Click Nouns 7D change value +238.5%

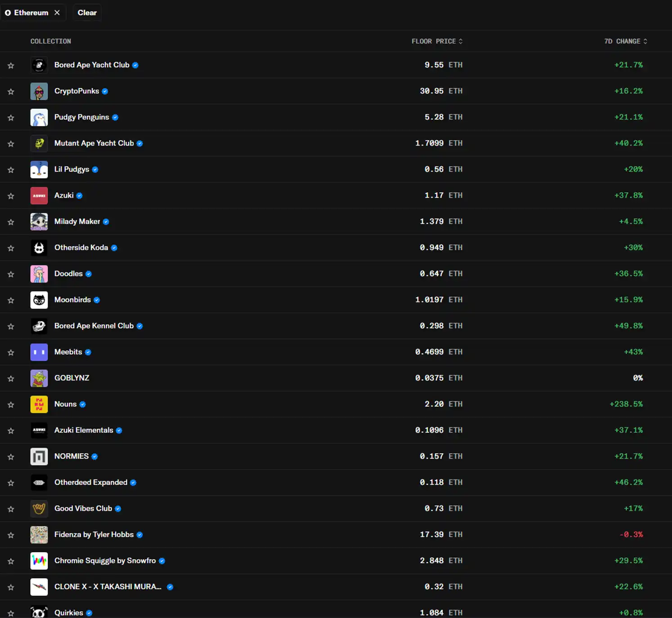[626, 404]
